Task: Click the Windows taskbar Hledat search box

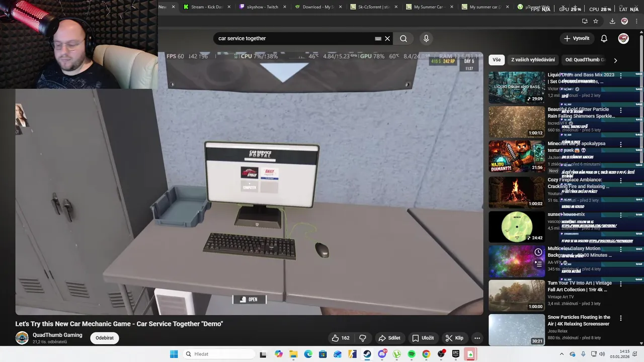Action: tap(218, 354)
